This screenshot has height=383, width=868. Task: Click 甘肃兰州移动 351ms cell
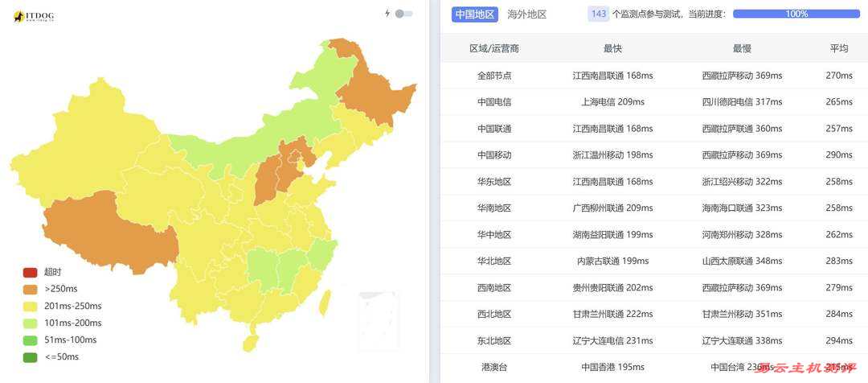pos(742,315)
